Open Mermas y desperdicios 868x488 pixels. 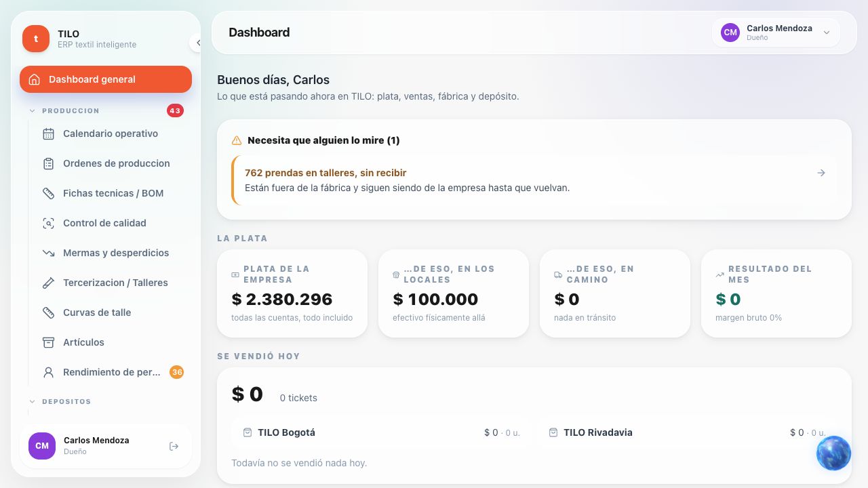click(111, 253)
